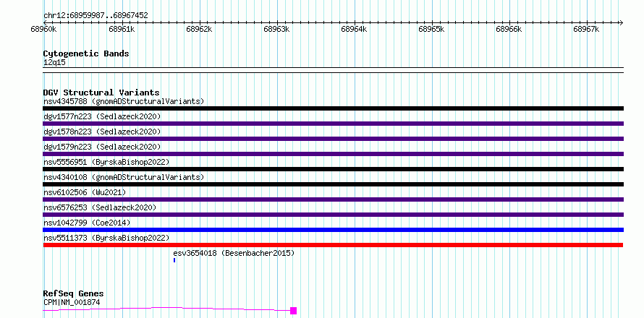The image size is (644, 318).
Task: Select the red nsv5511373 variant bar
Action: (x=333, y=245)
